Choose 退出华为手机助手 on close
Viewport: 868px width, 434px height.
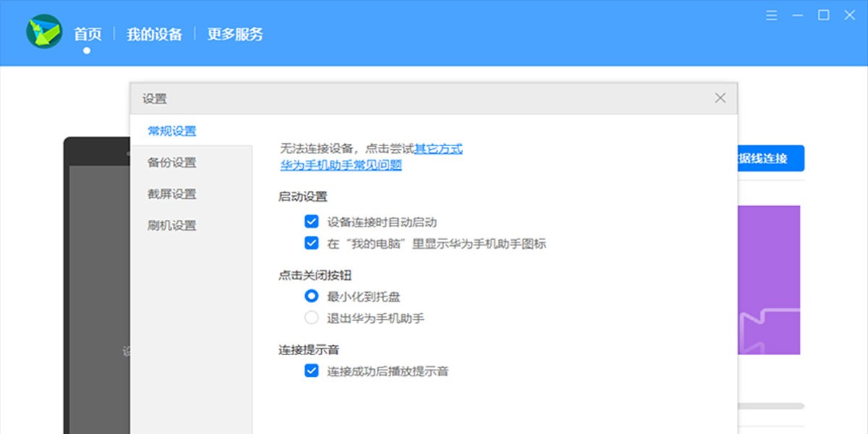coord(312,318)
